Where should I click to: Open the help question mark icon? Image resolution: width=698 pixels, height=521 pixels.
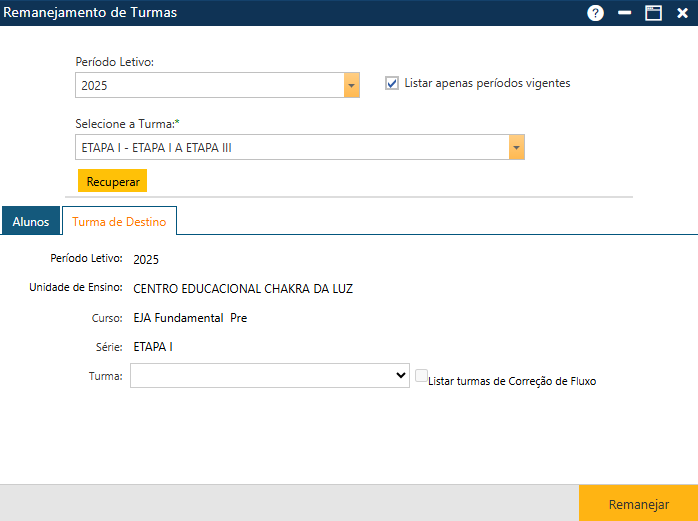pos(596,13)
